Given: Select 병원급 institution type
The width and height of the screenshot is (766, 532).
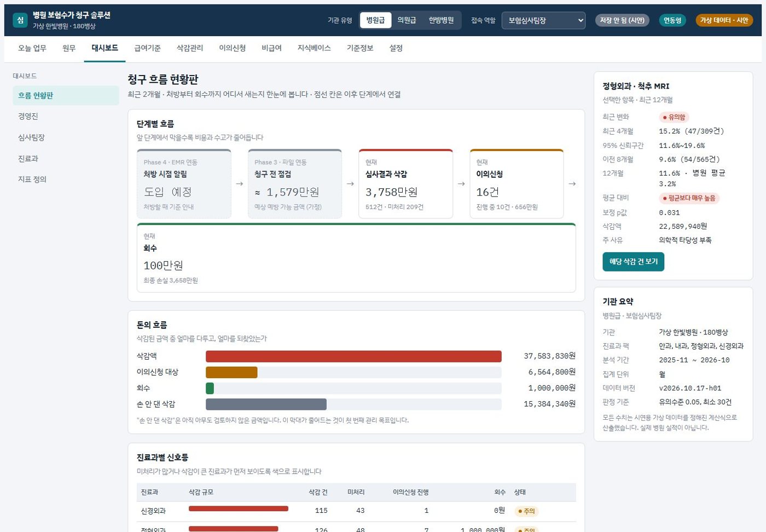Looking at the screenshot, I should click(375, 20).
